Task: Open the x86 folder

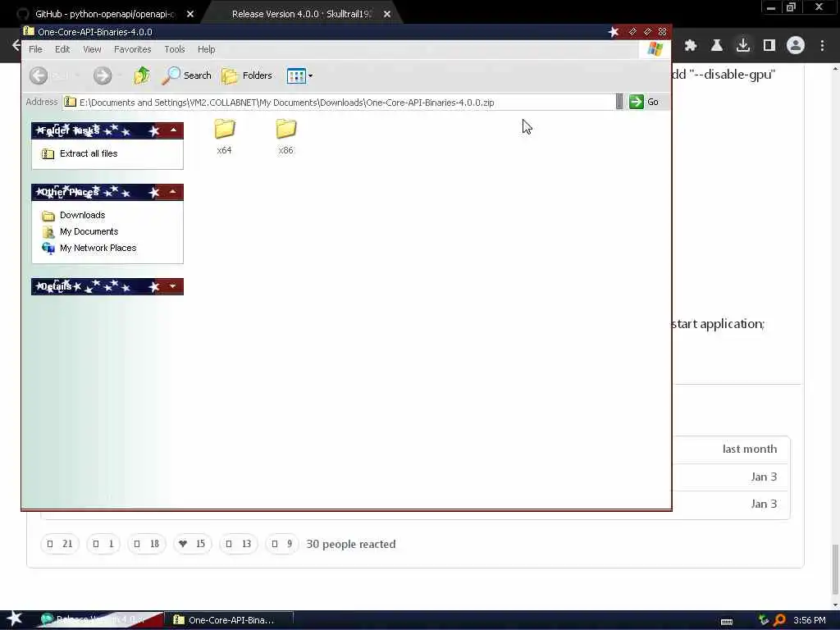Action: [x=286, y=136]
